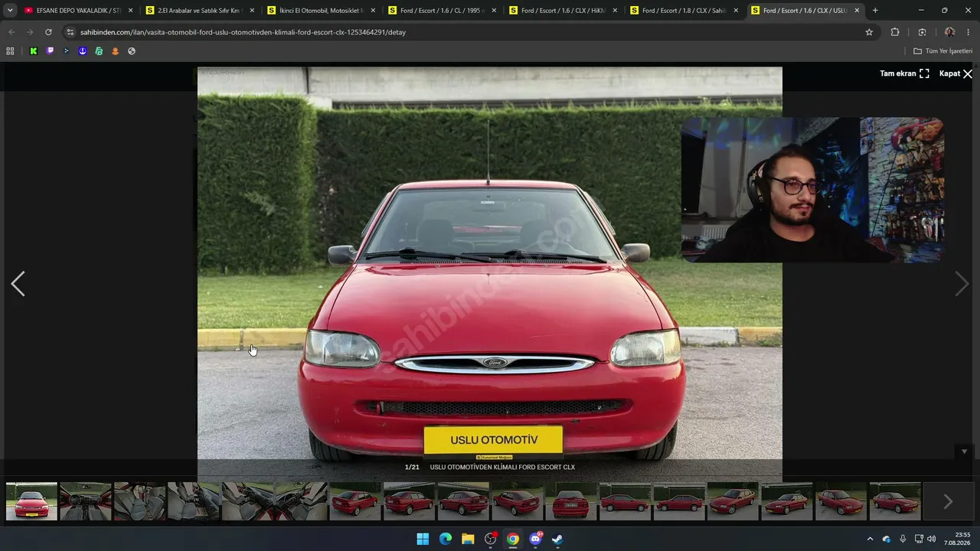Click the main red Ford Escort photo
This screenshot has width=980, height=551.
coord(490,263)
